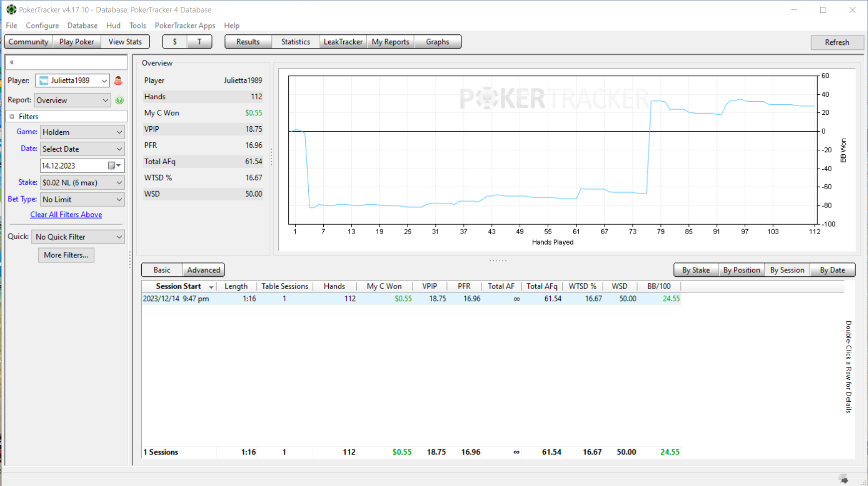
Task: Click the $0.55 My C Won overview value
Action: pyautogui.click(x=253, y=113)
